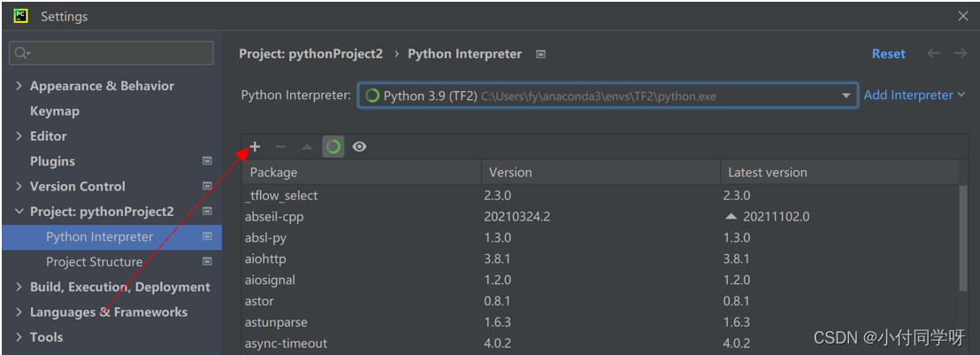Image resolution: width=980 pixels, height=355 pixels.
Task: Select the abseil-cpp package row
Action: pos(600,217)
